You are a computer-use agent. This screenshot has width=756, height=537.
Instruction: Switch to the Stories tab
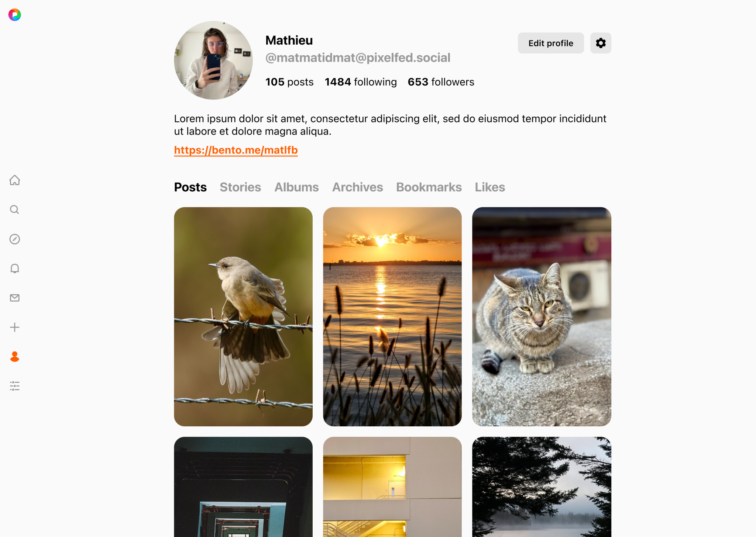tap(240, 187)
